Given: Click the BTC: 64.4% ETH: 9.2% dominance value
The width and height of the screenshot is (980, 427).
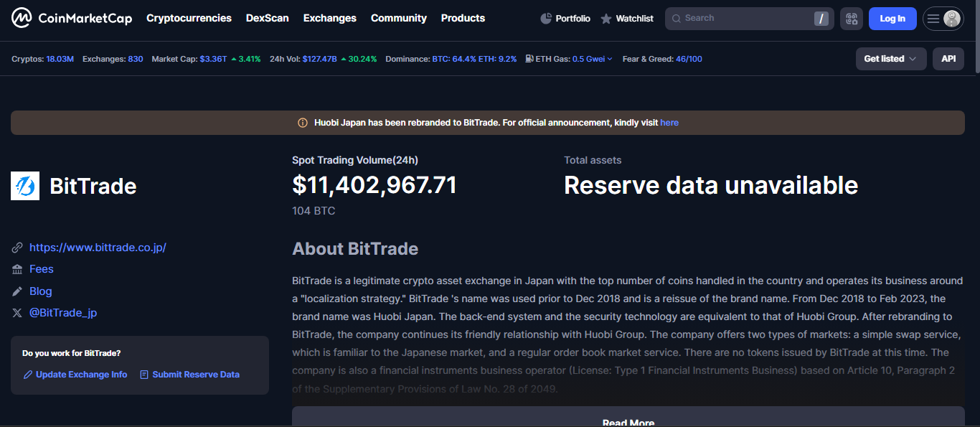Looking at the screenshot, I should coord(474,59).
